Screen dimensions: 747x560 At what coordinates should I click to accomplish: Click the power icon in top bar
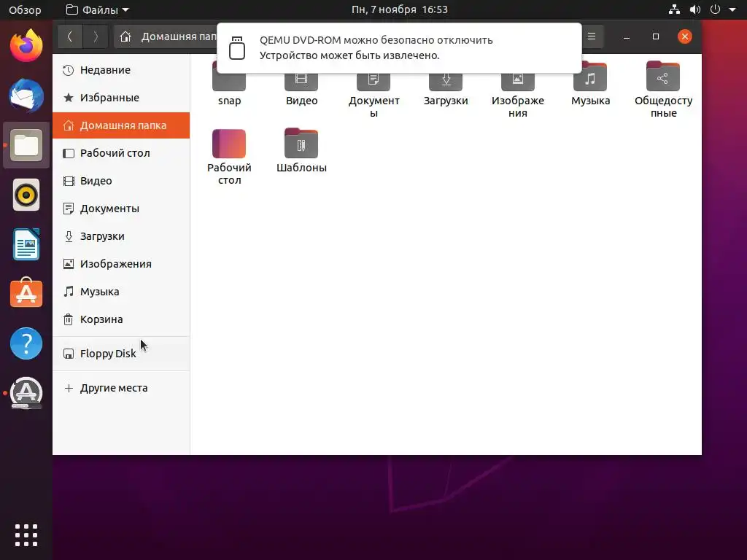point(715,9)
